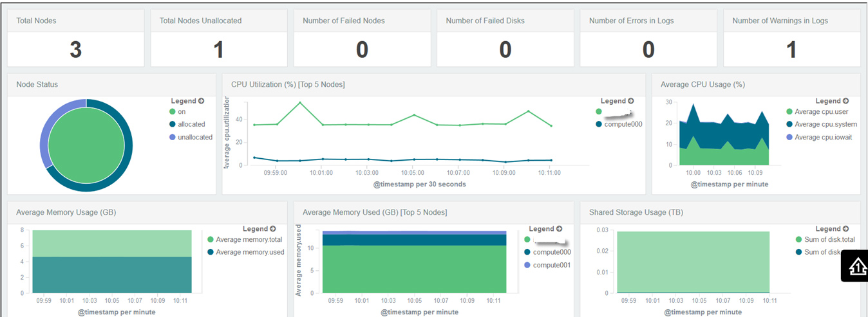Click the 'Average cpu.utilization' y-axis label
This screenshot has height=317, width=868.
pos(227,132)
